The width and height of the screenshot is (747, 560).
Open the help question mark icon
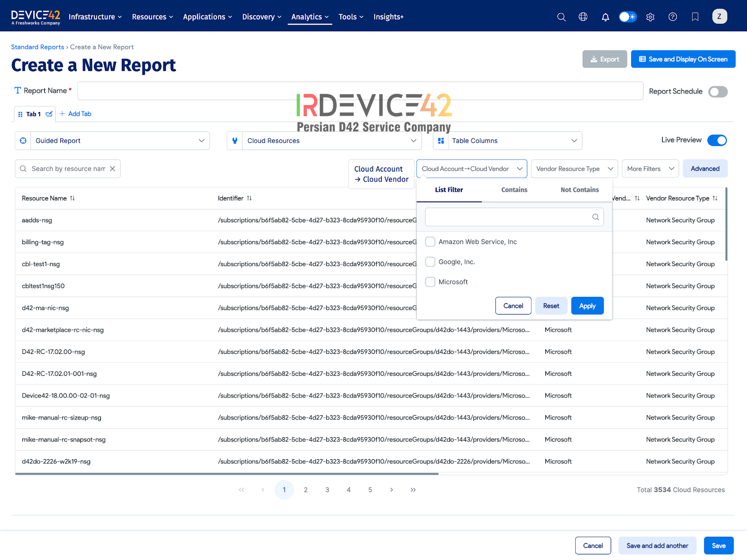click(x=673, y=17)
